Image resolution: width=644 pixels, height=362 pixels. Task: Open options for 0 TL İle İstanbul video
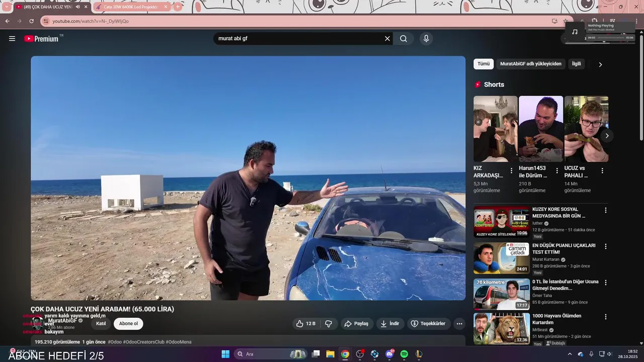tap(606, 283)
